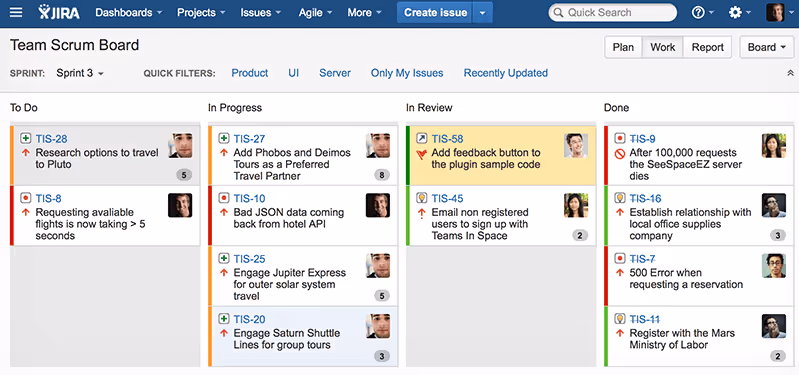799x375 pixels.
Task: Switch to Plan mode
Action: [623, 47]
